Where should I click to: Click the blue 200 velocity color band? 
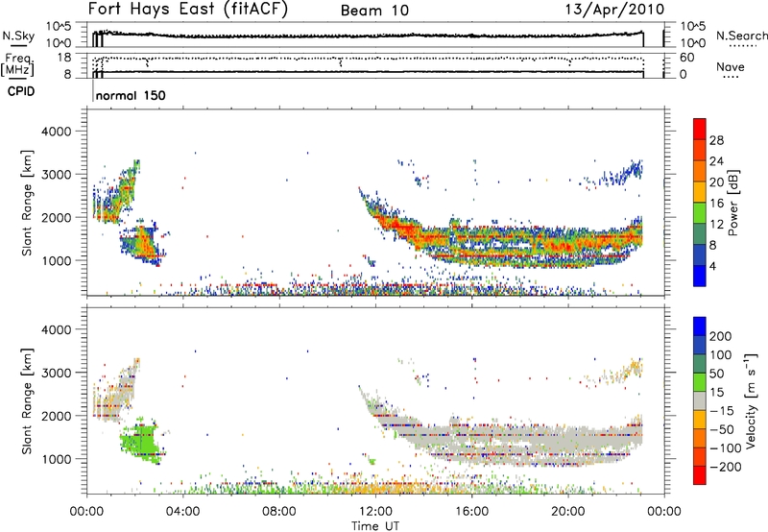coord(700,326)
